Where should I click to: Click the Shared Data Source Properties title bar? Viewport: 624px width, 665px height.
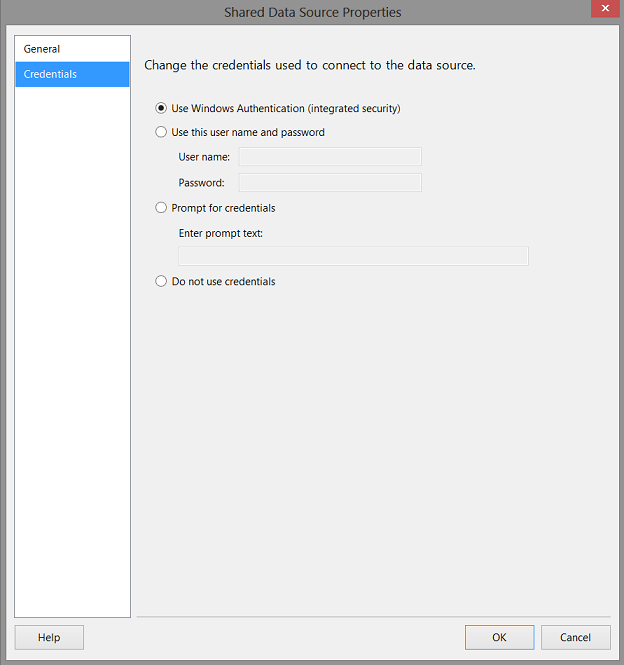pyautogui.click(x=312, y=12)
